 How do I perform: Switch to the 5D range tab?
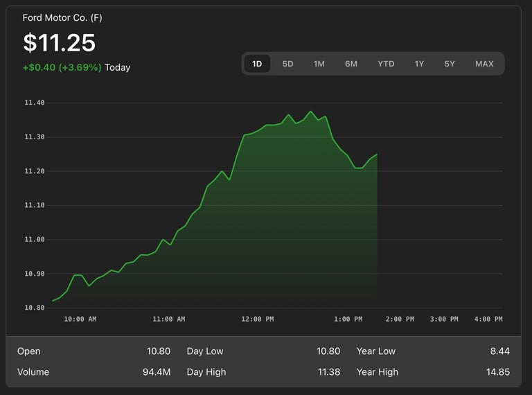pyautogui.click(x=287, y=64)
